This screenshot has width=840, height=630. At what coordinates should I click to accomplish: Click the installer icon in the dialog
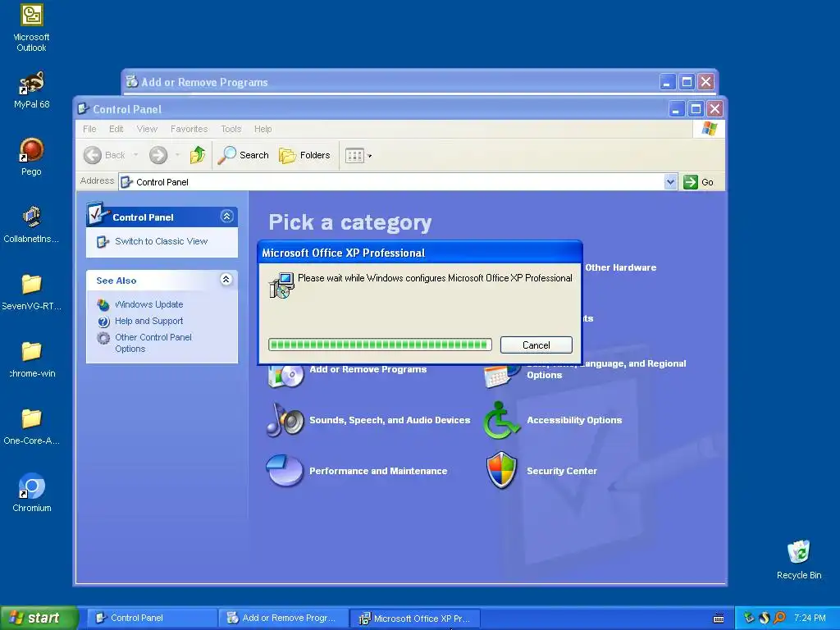click(x=282, y=285)
